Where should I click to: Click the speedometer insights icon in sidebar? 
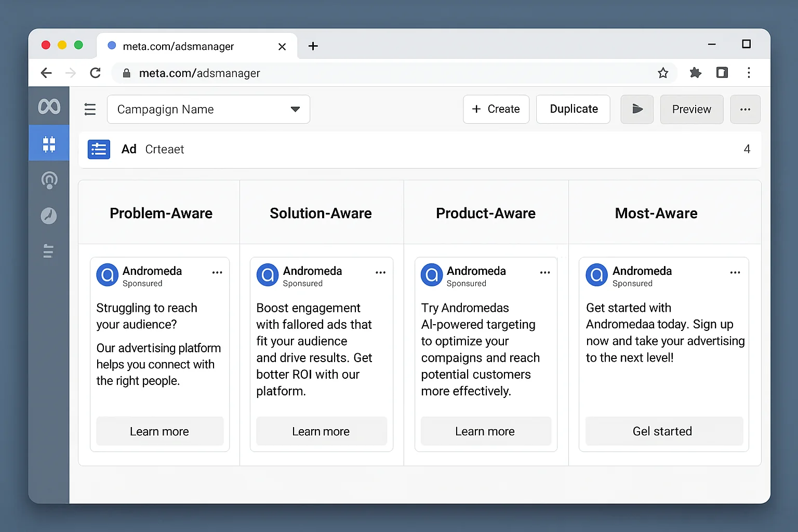[x=49, y=216]
